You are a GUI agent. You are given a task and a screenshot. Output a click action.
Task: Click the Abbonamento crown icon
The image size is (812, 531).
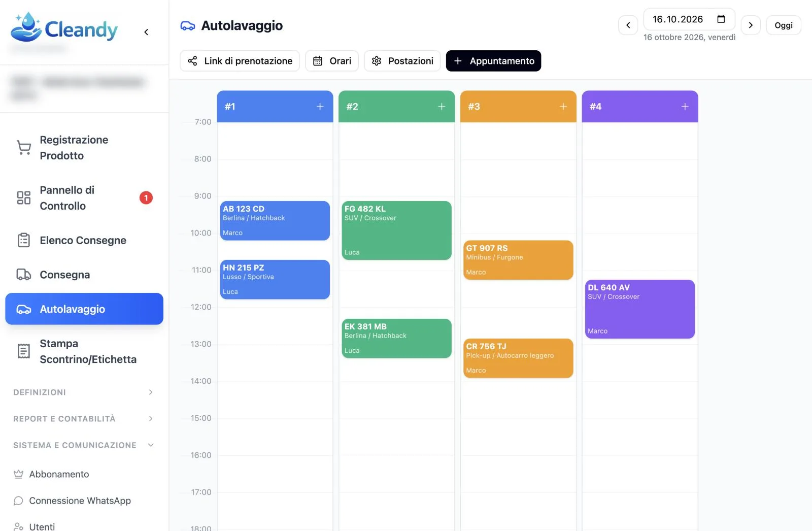click(18, 474)
